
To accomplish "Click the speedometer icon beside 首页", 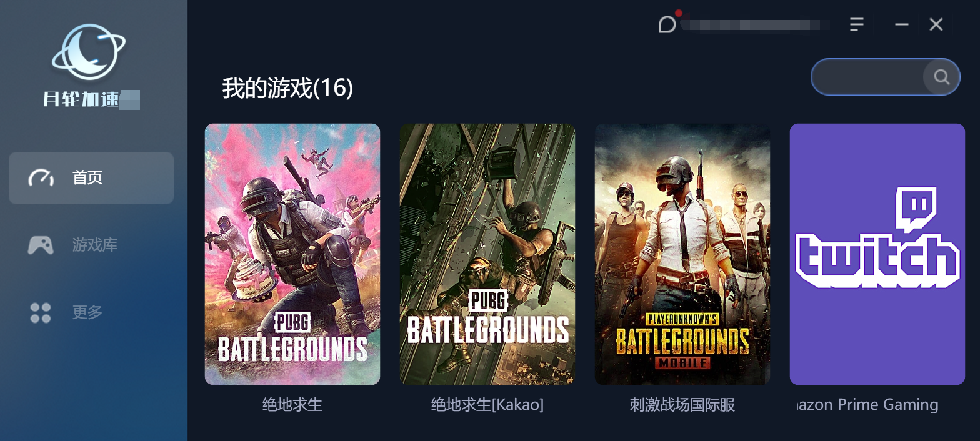I will [x=41, y=178].
